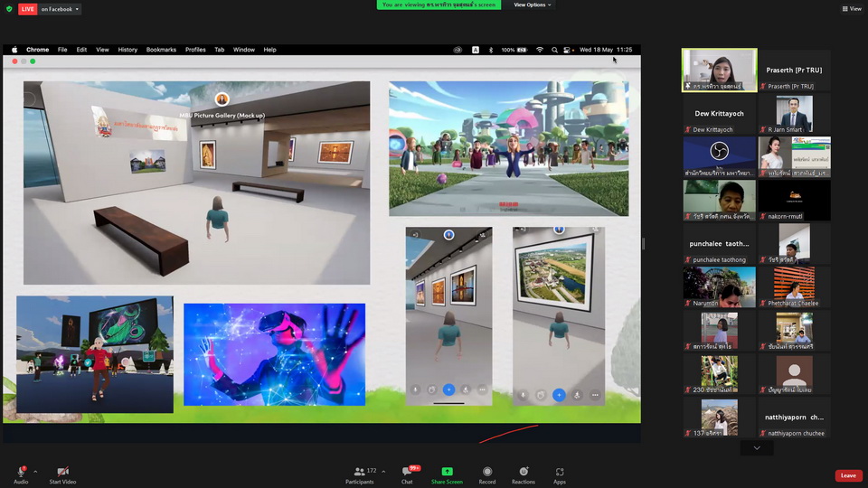Open the Window menu
Viewport: 868px width, 488px height.
click(243, 50)
